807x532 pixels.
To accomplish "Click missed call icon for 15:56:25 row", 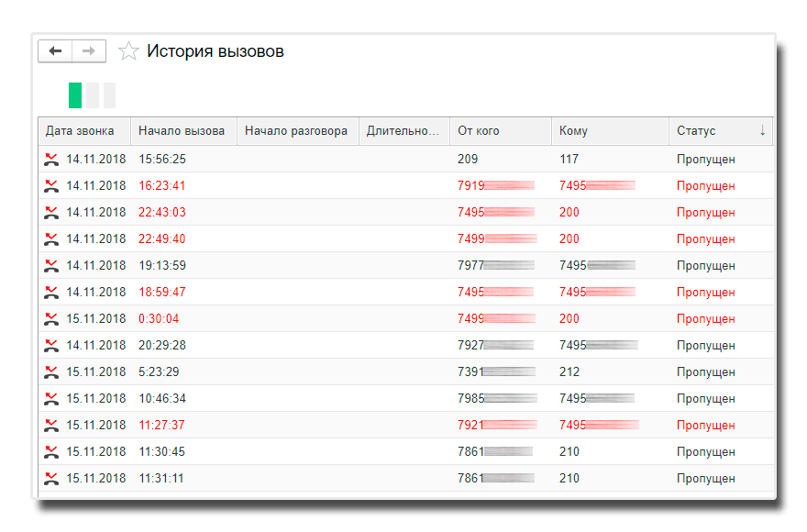I will pos(51,159).
